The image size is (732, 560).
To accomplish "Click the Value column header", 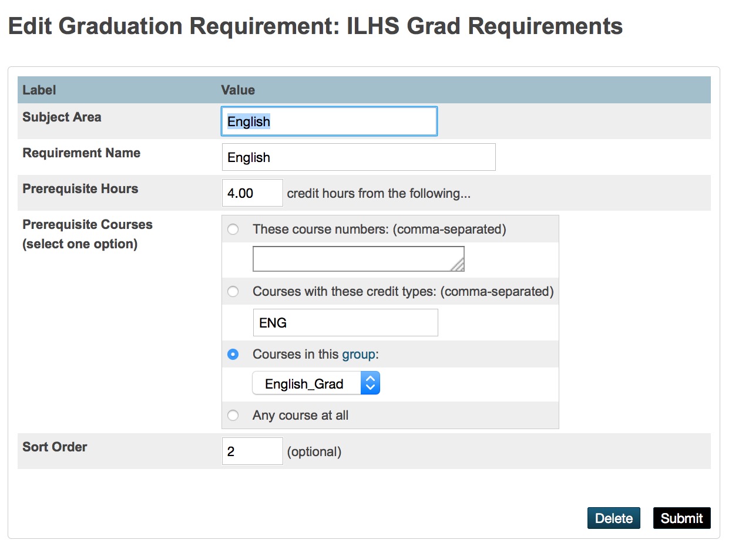I will (238, 90).
